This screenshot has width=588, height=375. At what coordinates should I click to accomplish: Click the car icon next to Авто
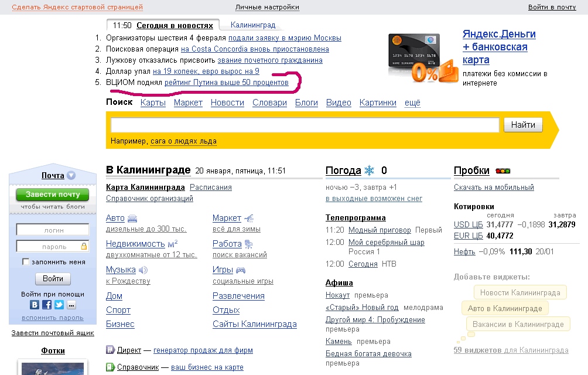132,218
